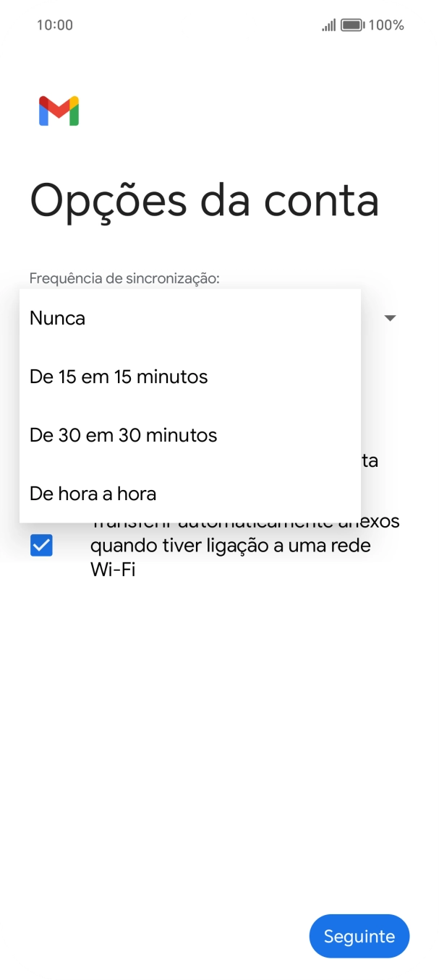
Task: Tap the status bar clock showing 10:00
Action: 54,25
